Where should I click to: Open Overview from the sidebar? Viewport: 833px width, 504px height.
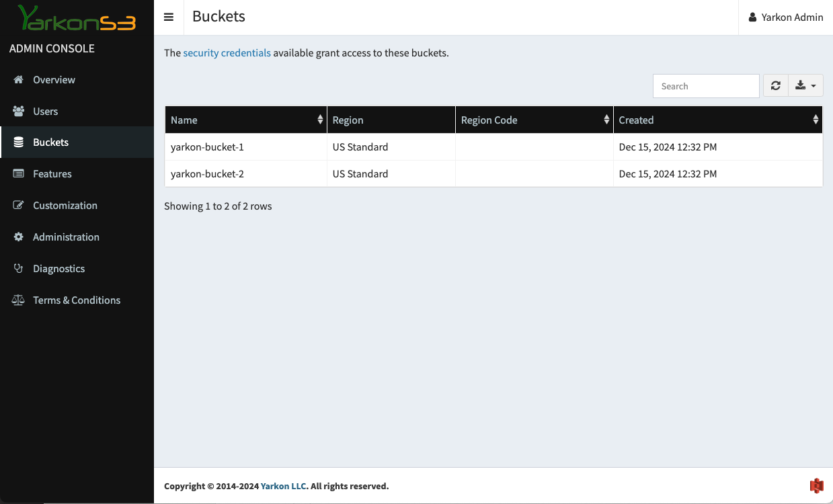[x=54, y=80]
